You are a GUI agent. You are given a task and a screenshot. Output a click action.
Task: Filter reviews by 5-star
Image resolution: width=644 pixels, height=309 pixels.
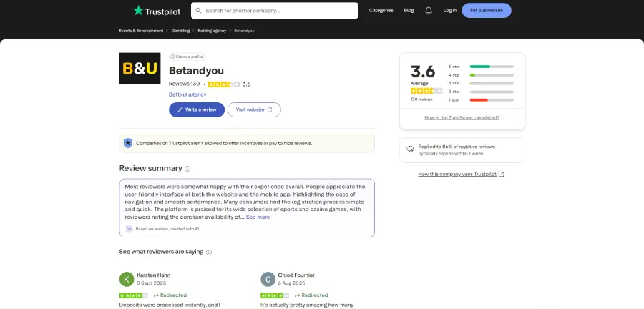point(481,67)
